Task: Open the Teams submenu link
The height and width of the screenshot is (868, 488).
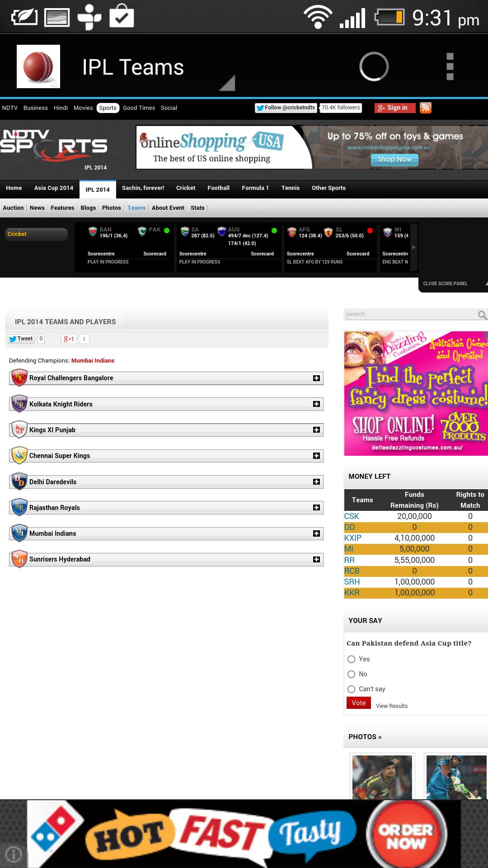Action: [136, 208]
